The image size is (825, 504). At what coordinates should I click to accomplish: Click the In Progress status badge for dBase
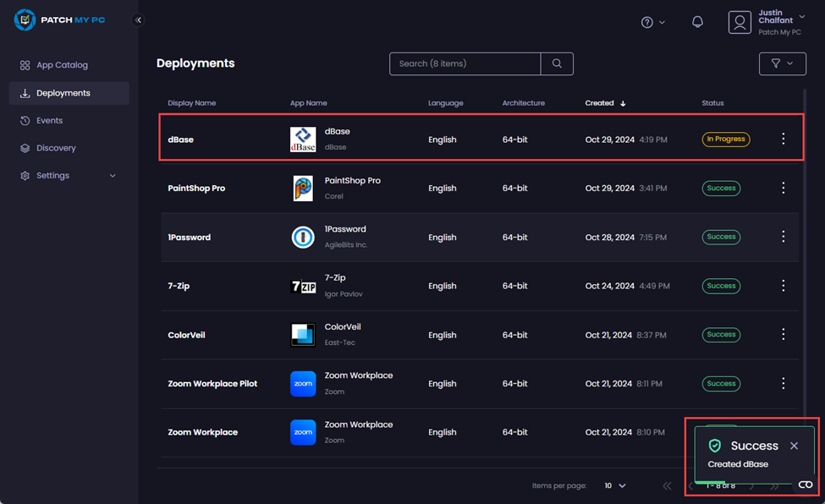click(725, 140)
